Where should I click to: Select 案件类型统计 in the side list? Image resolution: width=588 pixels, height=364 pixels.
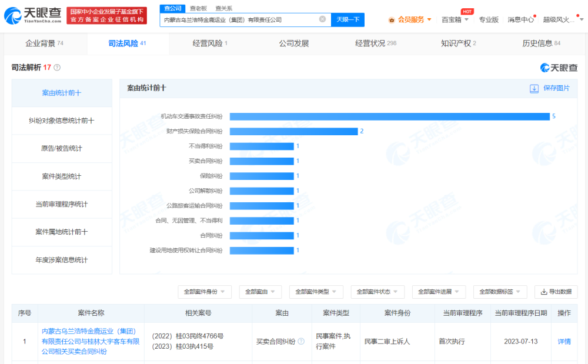(62, 176)
